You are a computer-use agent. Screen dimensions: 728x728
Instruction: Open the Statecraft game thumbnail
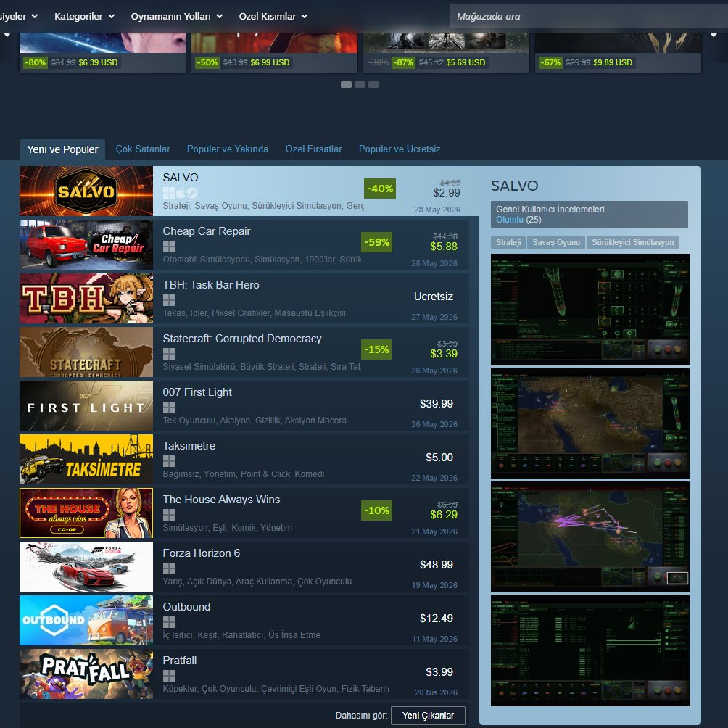coord(86,352)
